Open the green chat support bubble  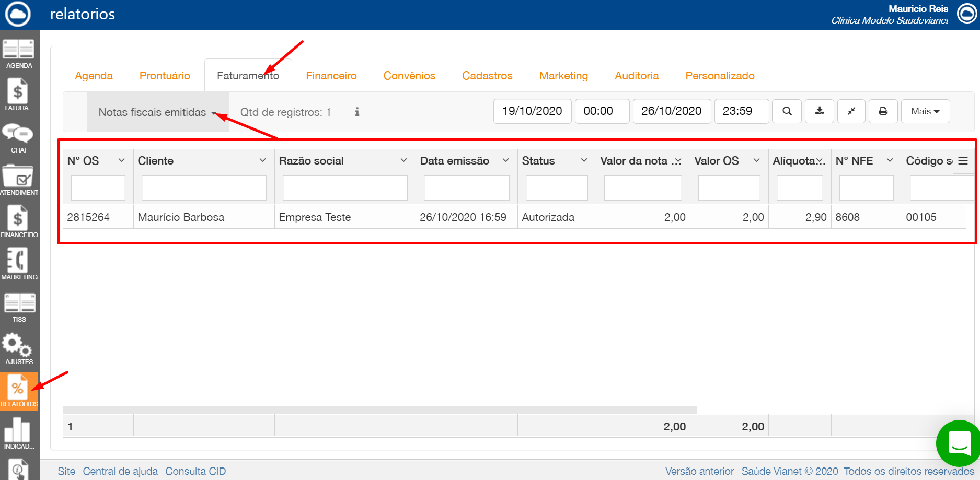[x=958, y=443]
